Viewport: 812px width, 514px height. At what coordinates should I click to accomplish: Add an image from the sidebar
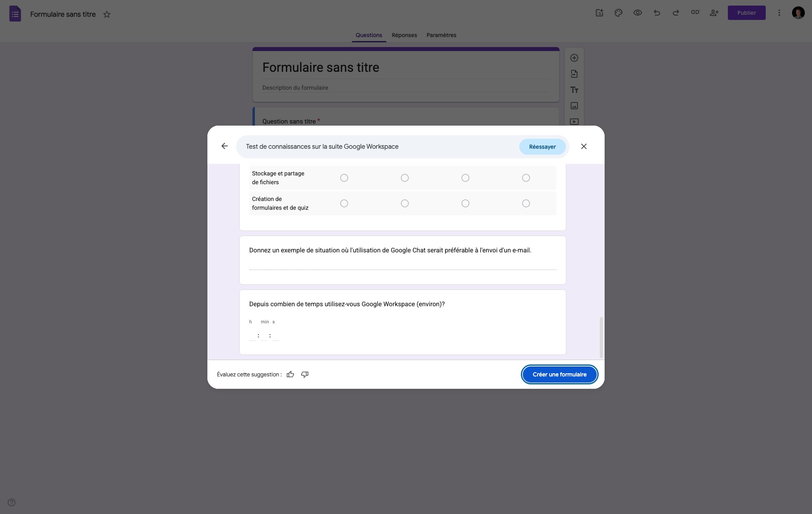click(574, 106)
